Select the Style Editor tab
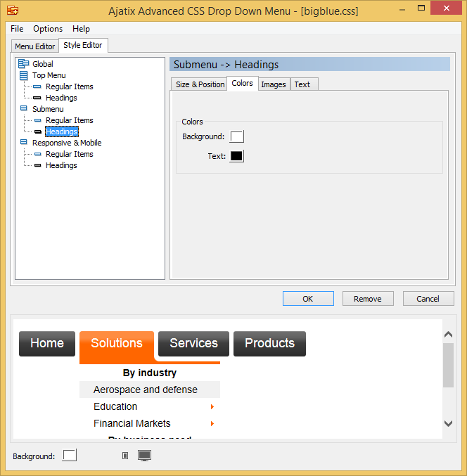The height and width of the screenshot is (476, 467). pos(83,45)
